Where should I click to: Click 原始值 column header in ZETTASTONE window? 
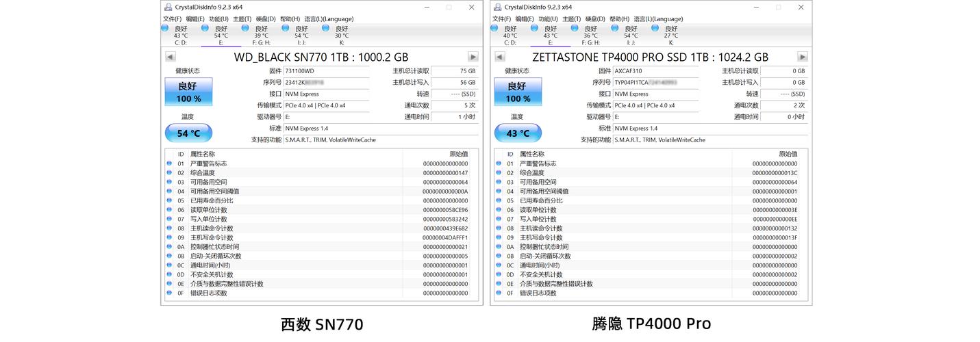(788, 154)
